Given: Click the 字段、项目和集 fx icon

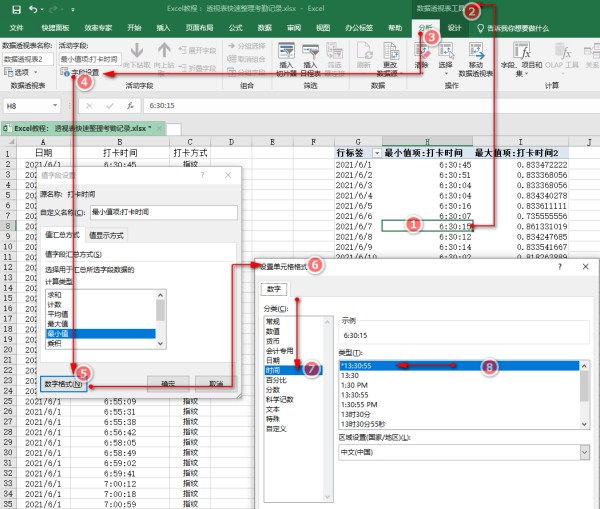Looking at the screenshot, I should 522,51.
